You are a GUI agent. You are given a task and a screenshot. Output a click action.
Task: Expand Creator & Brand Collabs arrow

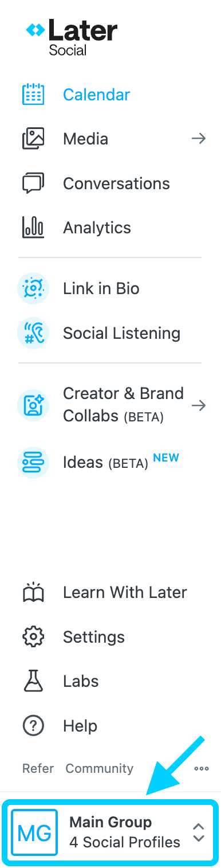[199, 405]
